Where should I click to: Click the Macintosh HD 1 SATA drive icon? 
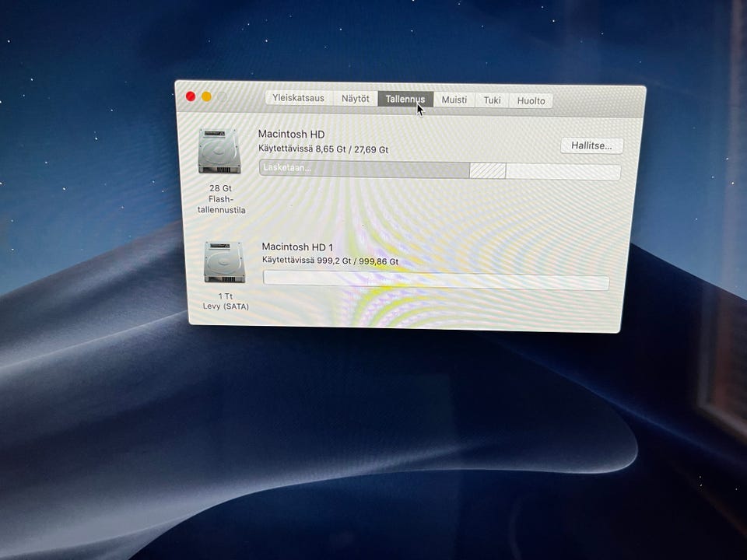pos(224,262)
